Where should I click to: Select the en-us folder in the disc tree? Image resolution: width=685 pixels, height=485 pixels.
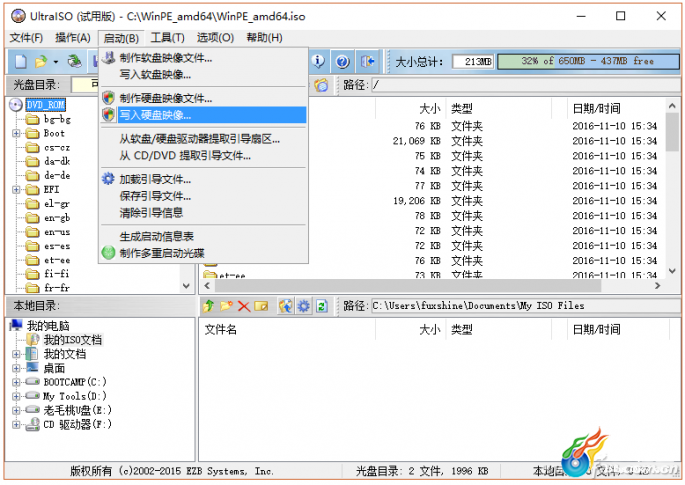point(57,232)
